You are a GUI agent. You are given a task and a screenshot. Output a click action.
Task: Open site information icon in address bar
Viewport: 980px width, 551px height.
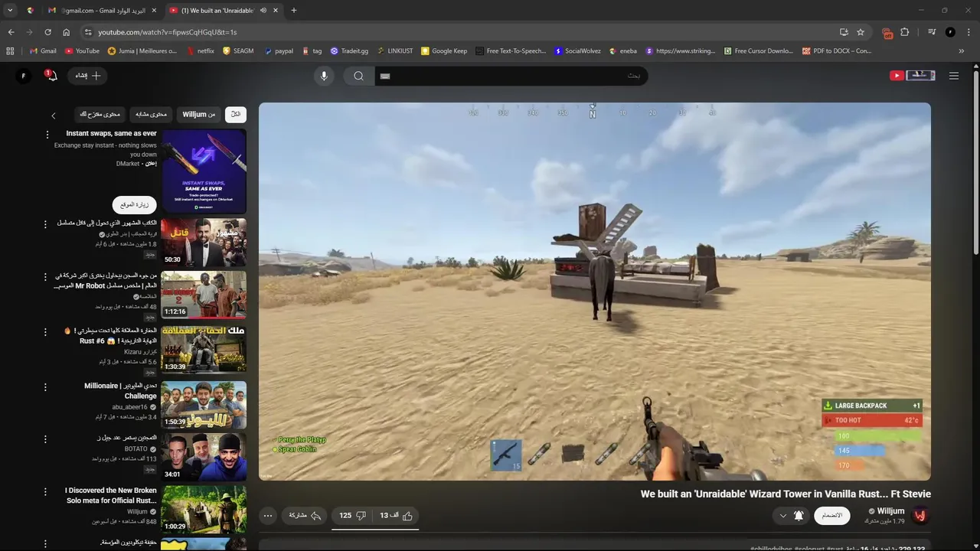click(88, 32)
